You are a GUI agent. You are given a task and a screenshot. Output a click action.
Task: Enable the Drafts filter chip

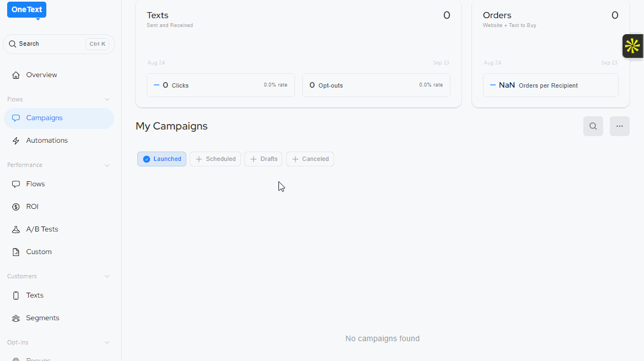click(263, 159)
